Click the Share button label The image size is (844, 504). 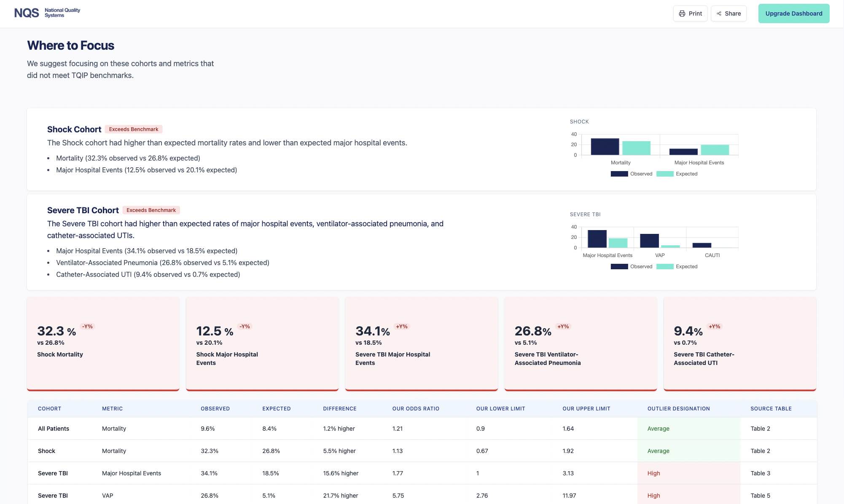coord(733,13)
